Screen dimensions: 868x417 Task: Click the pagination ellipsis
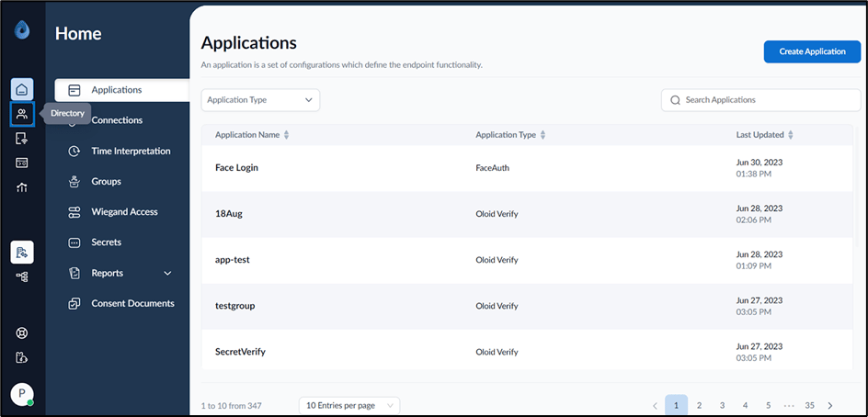coord(789,405)
